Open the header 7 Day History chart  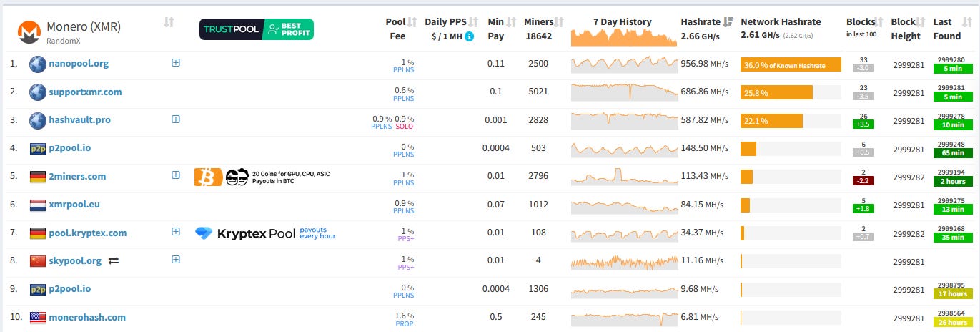624,37
